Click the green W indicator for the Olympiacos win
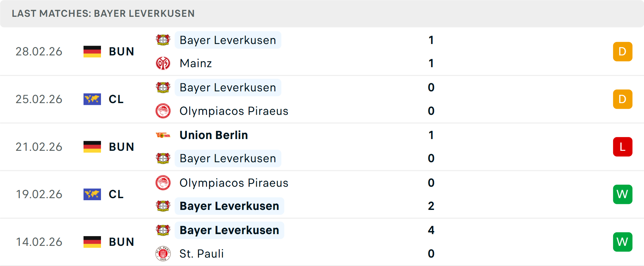The width and height of the screenshot is (644, 266). (623, 194)
